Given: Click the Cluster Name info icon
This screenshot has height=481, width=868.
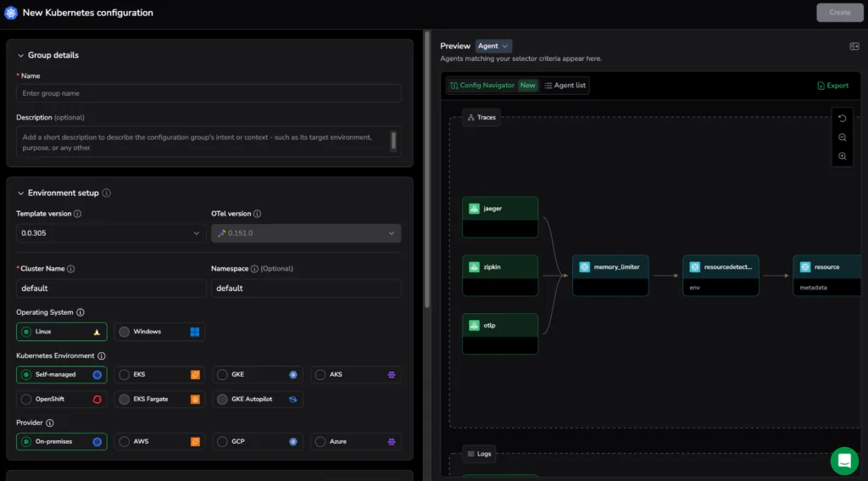Looking at the screenshot, I should (x=71, y=269).
